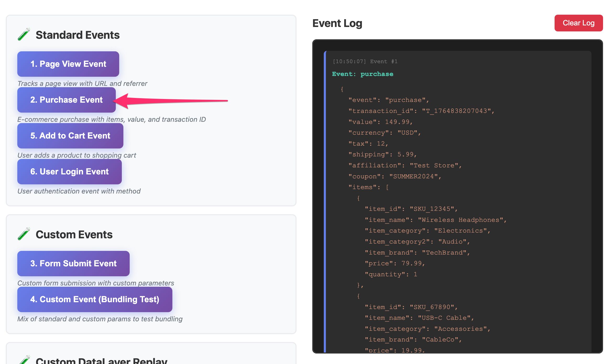Click the coupon SUMMER2024 line
Image resolution: width=613 pixels, height=364 pixels.
[395, 177]
